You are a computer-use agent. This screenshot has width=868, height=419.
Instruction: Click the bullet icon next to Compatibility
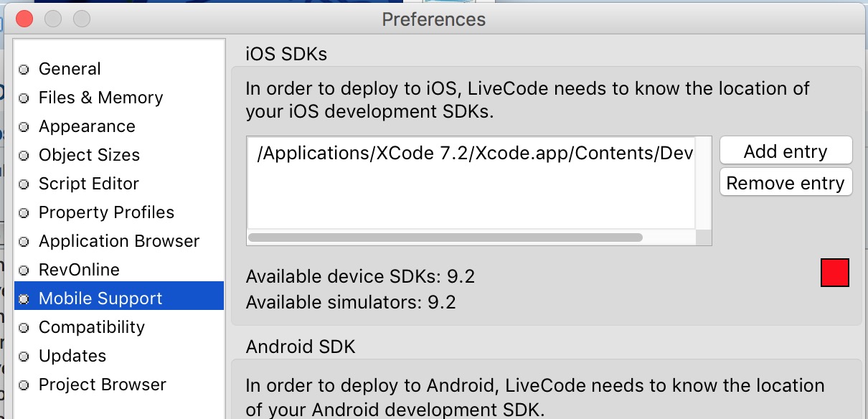tap(24, 328)
